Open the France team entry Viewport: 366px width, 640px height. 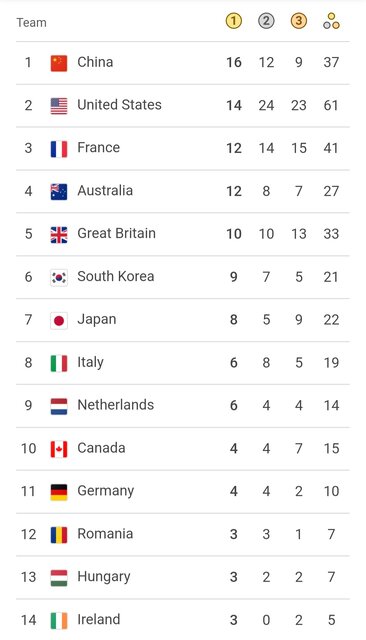[x=183, y=148]
